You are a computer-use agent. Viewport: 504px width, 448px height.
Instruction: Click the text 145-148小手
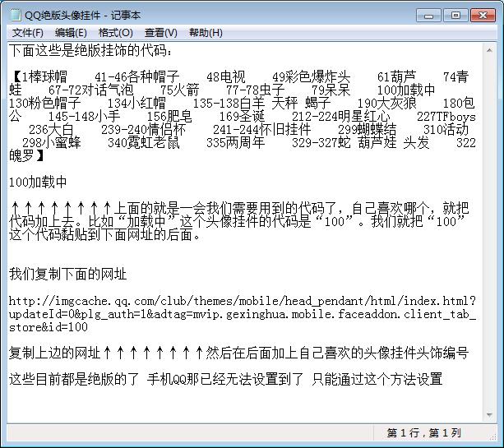84,117
